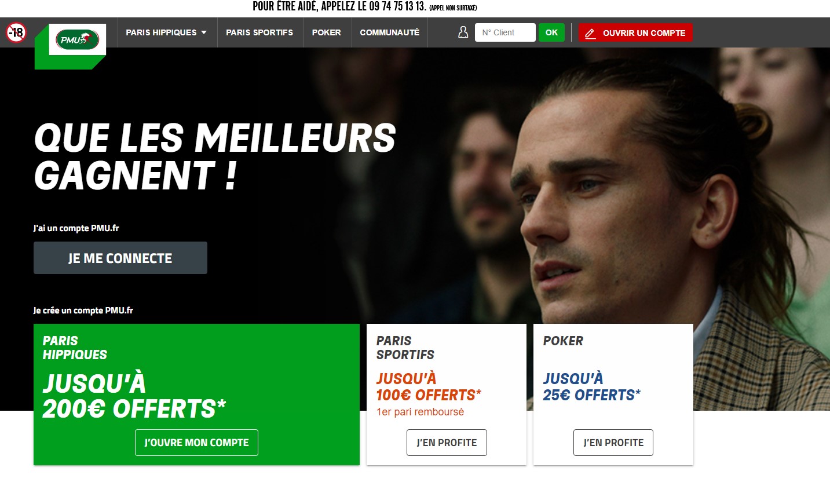Click the Je me connecte button

(120, 258)
